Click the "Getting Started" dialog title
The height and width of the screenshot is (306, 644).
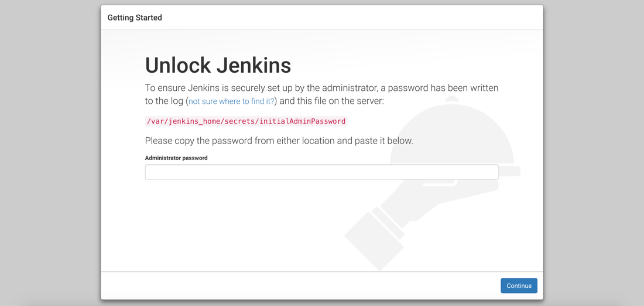pyautogui.click(x=135, y=18)
